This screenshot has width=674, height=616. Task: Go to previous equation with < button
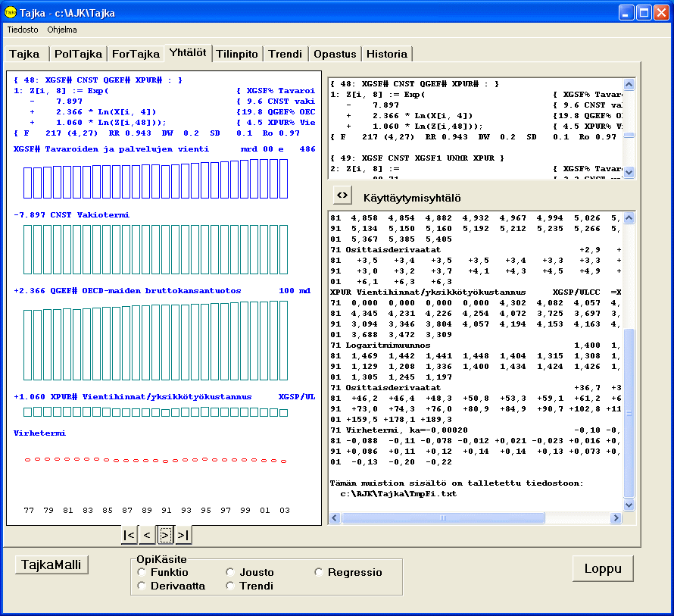(x=148, y=536)
